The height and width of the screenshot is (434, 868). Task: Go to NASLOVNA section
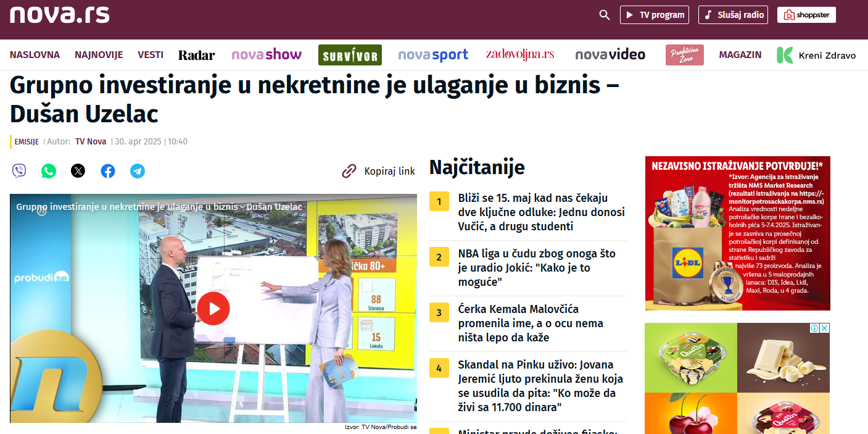tap(35, 55)
